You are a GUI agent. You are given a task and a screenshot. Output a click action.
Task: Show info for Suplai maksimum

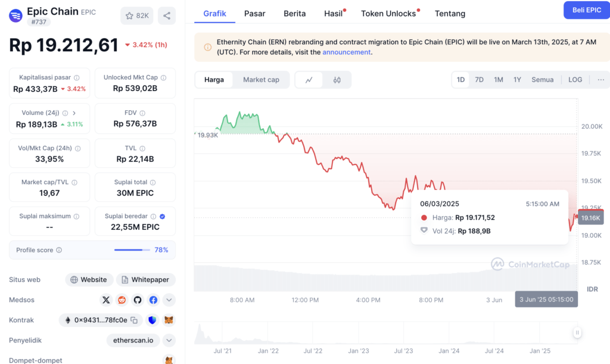coord(77,216)
